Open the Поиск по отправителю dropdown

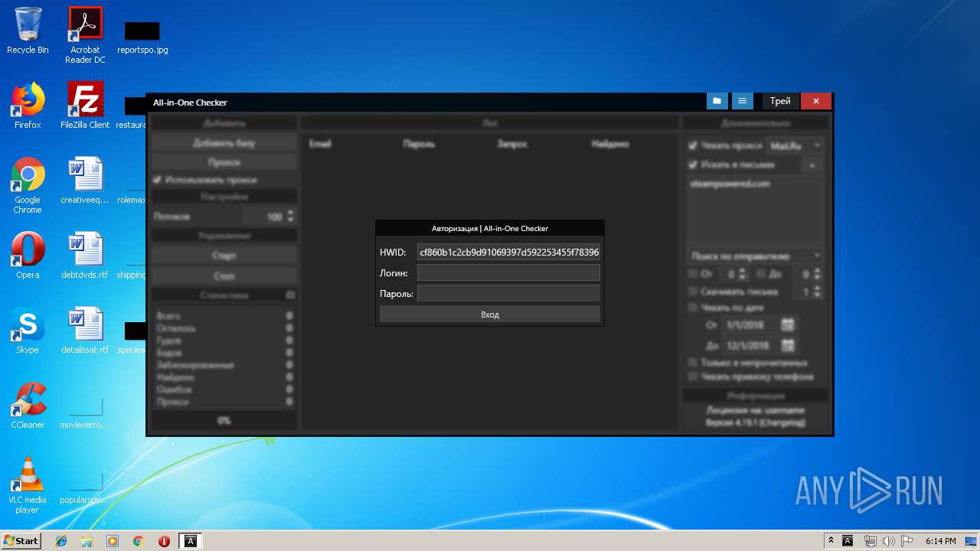756,256
